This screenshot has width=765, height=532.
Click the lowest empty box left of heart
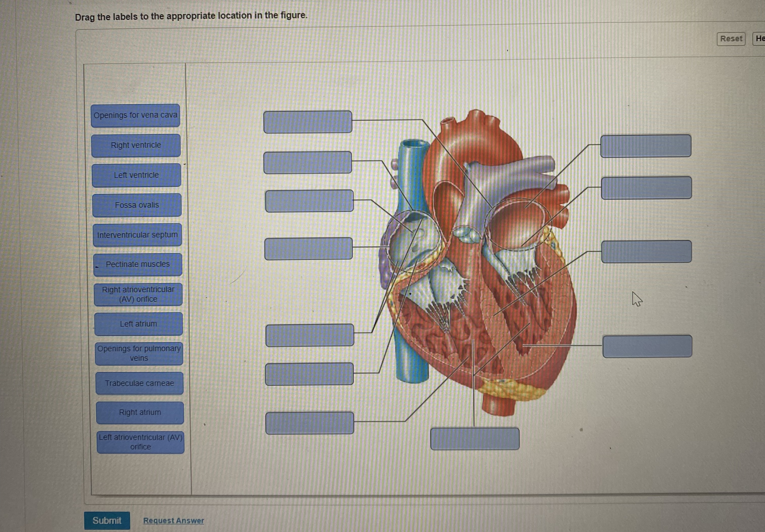tap(310, 423)
